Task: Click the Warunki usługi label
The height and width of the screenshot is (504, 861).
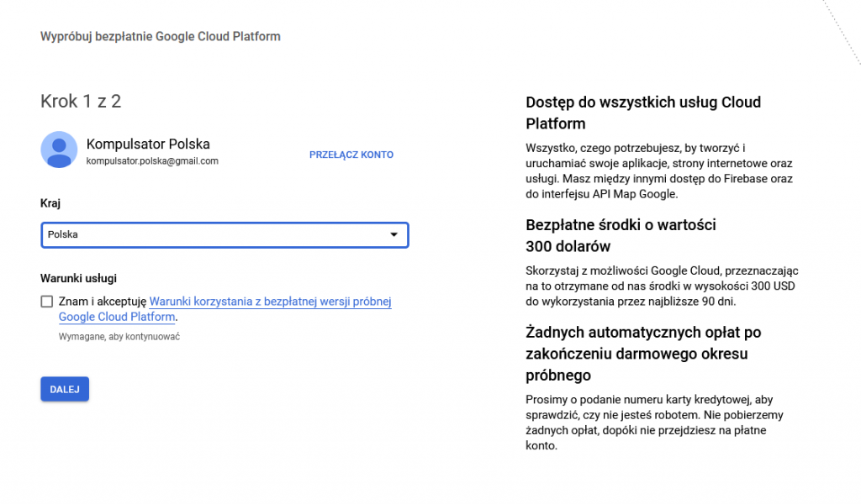Action: [78, 279]
